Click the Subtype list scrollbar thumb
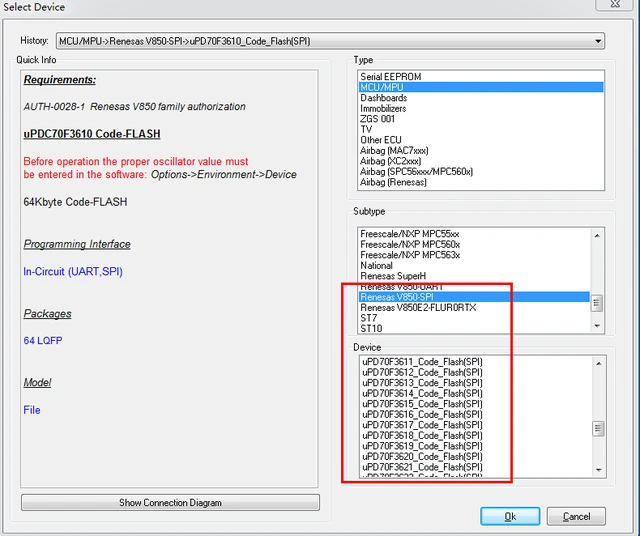This screenshot has height=536, width=640. [x=597, y=303]
